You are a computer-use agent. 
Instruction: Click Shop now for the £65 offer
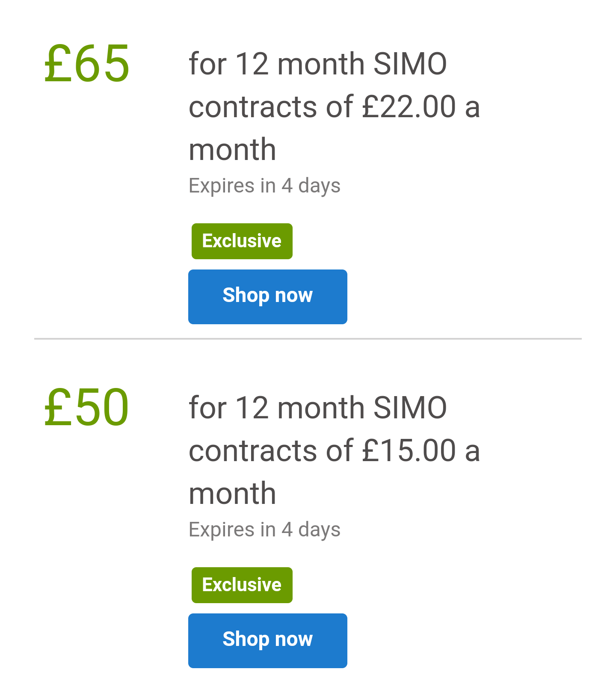pyautogui.click(x=268, y=296)
